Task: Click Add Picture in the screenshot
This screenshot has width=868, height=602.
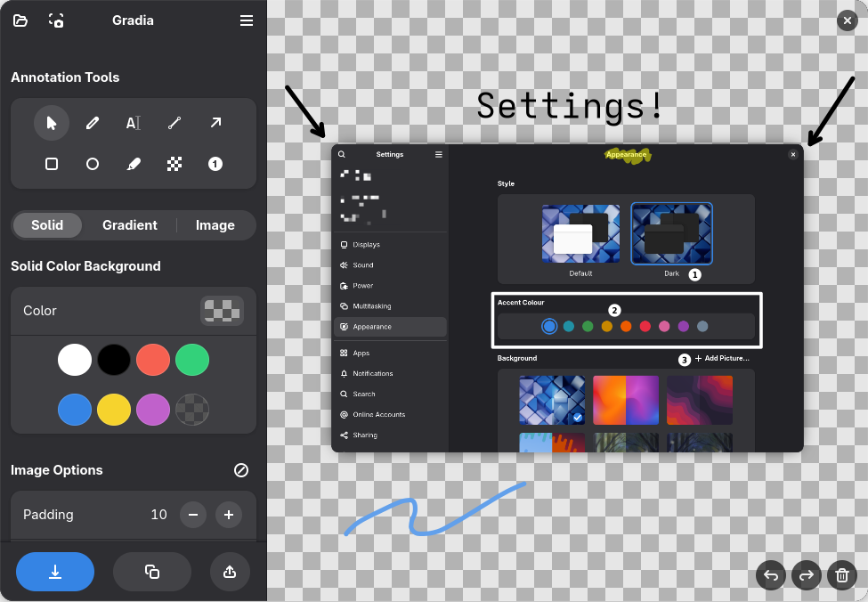Action: pyautogui.click(x=722, y=358)
